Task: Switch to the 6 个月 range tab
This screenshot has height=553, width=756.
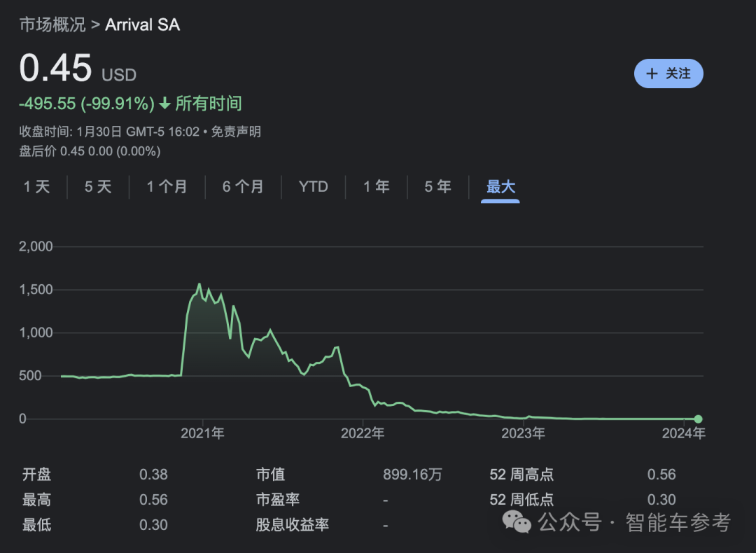Action: coord(243,187)
